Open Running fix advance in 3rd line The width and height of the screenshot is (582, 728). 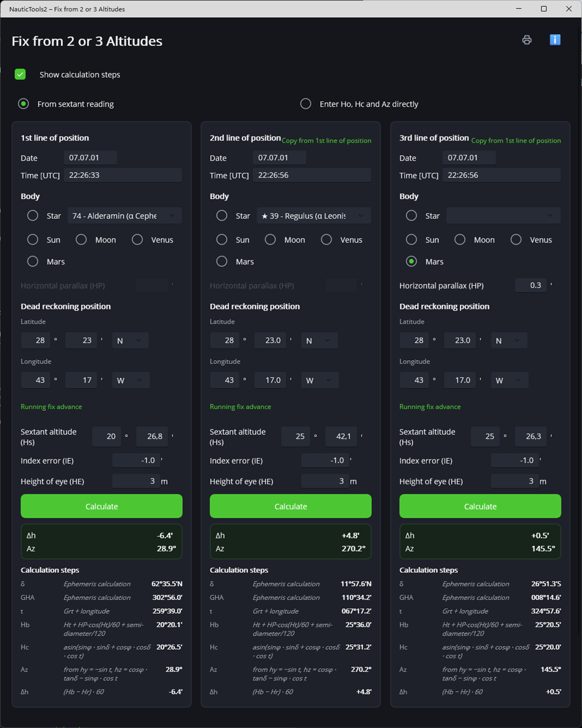(430, 407)
